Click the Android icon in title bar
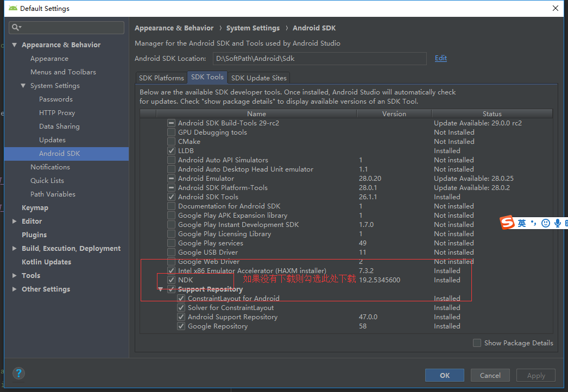The width and height of the screenshot is (568, 392). point(13,8)
